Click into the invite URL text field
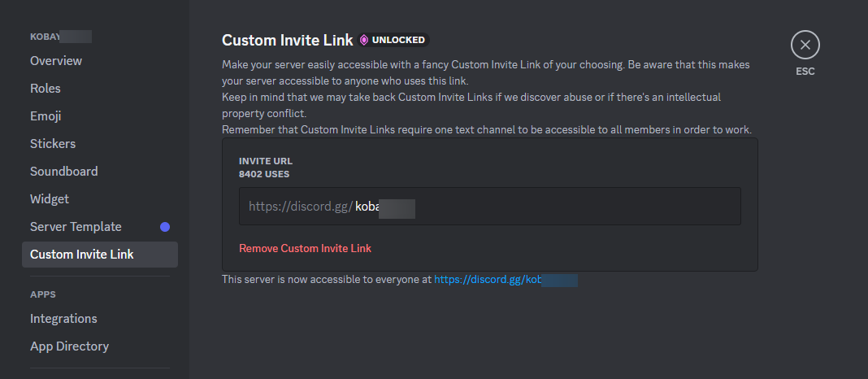The width and height of the screenshot is (868, 379). coord(569,207)
